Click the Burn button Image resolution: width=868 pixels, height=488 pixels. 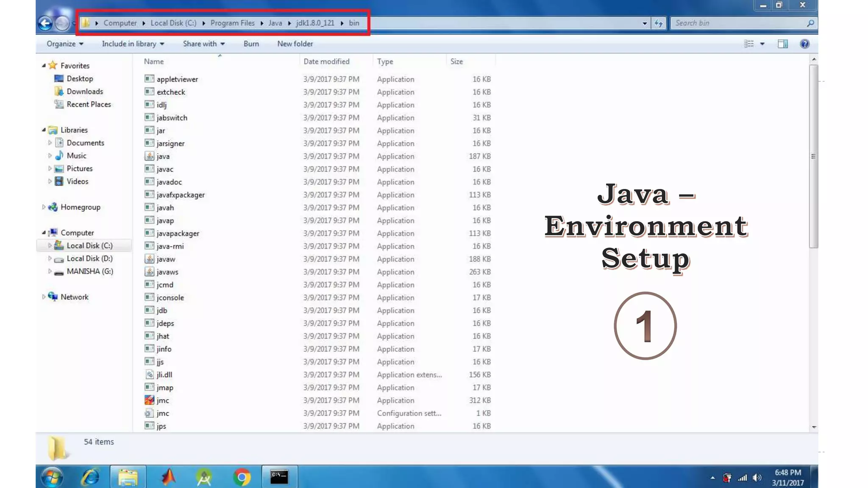coord(251,44)
